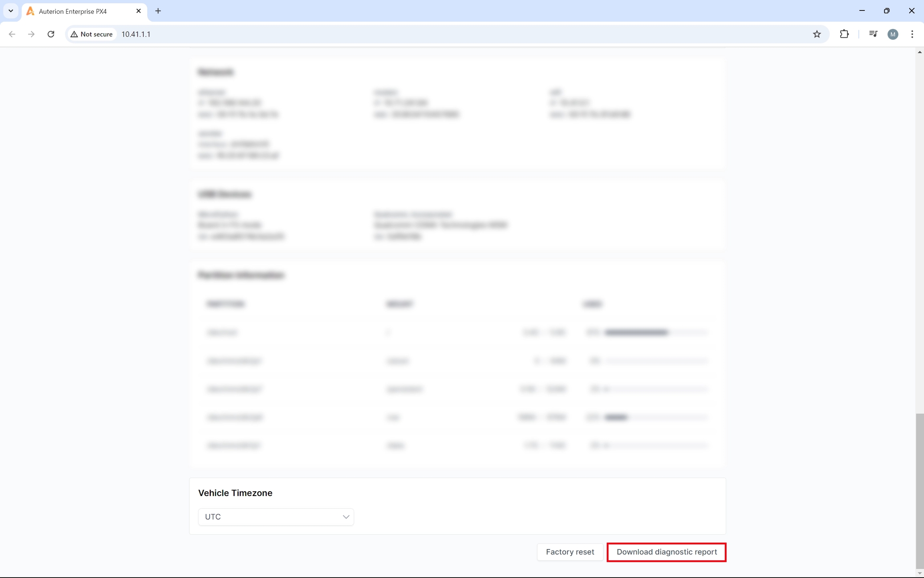Screen dimensions: 924x578
Task: Open the media controls icon
Action: click(873, 34)
